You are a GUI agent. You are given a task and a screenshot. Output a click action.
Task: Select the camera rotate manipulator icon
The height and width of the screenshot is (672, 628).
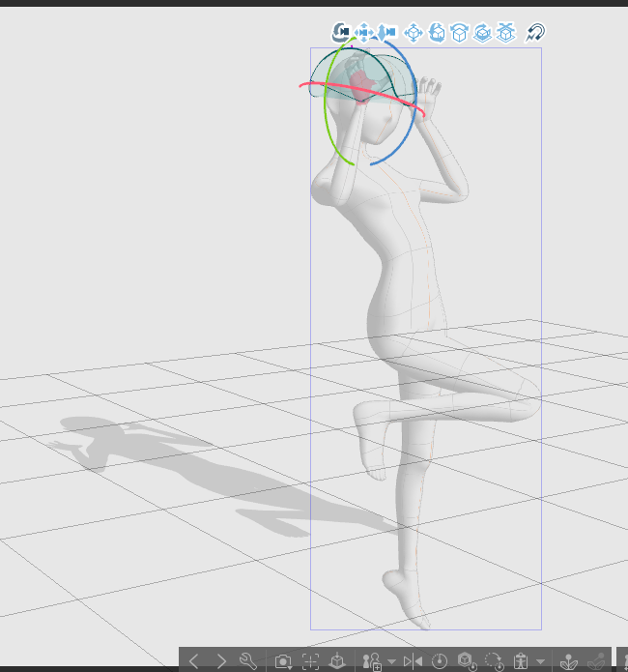click(x=341, y=32)
